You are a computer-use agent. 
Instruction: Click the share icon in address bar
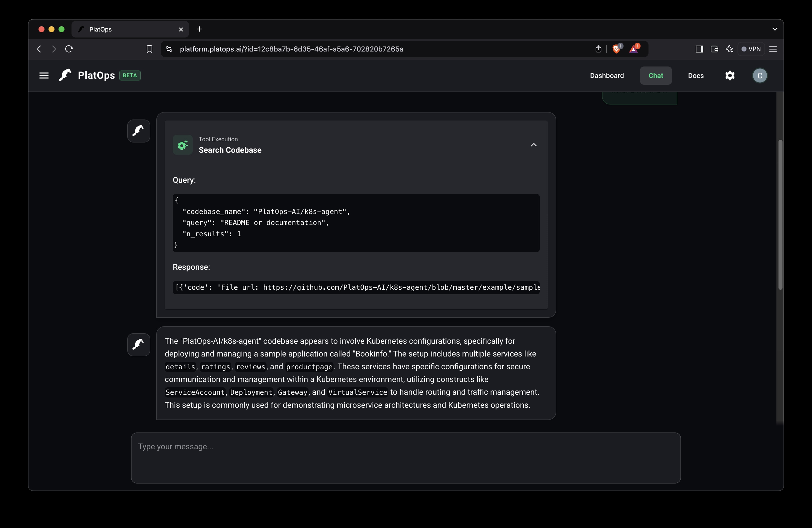point(598,49)
